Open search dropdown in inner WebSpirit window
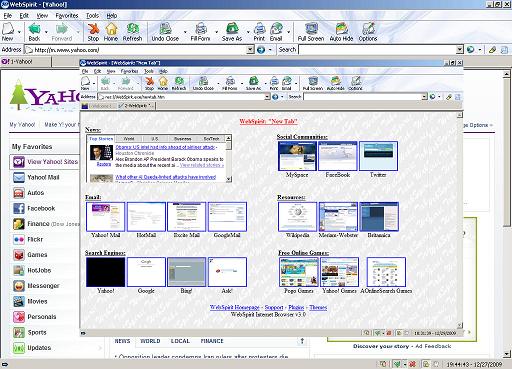Screen dimensions: 512x369 pos(424,97)
